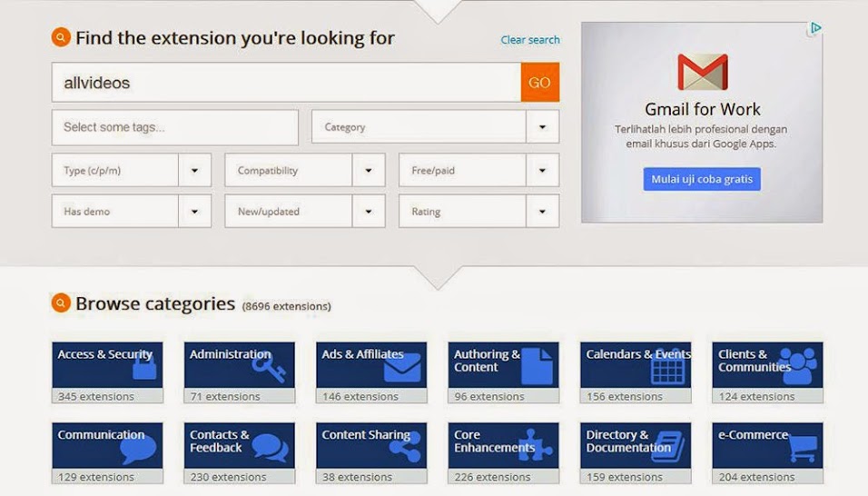The height and width of the screenshot is (496, 868).
Task: Click the 'Mulai uji coba gratis' ad button
Action: pos(702,179)
